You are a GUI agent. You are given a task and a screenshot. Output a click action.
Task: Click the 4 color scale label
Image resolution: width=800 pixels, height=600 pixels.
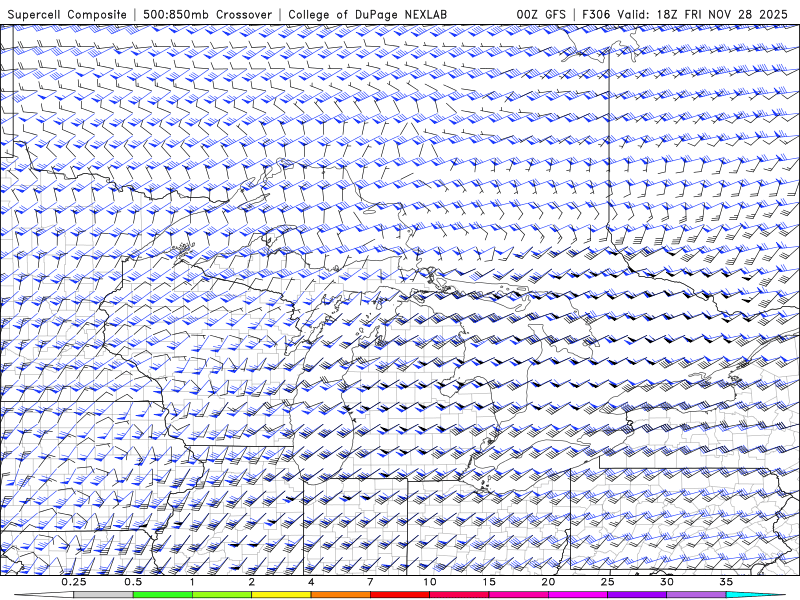[x=311, y=582]
